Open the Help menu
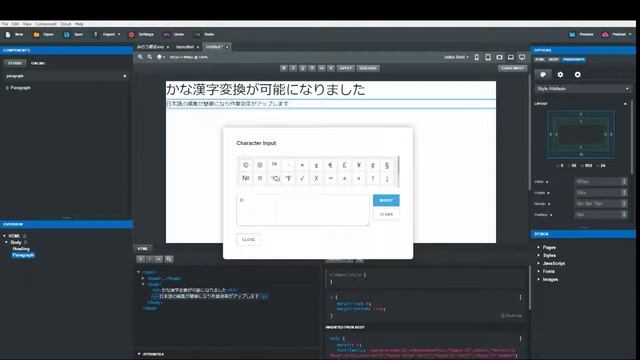The width and height of the screenshot is (640, 360). click(79, 24)
